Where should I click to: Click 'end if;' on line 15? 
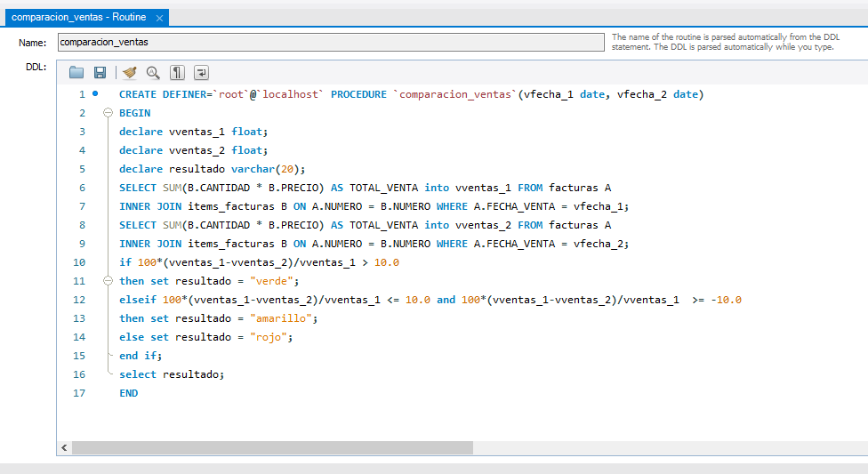pos(141,356)
